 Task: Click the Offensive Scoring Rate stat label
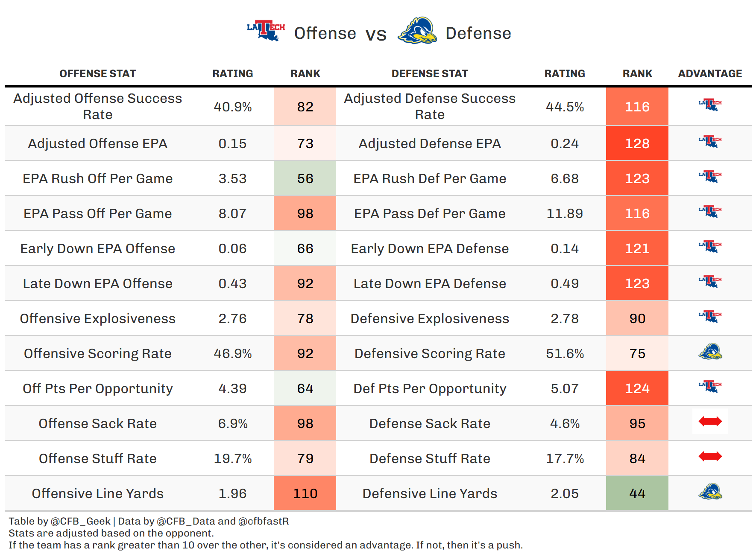(x=97, y=353)
